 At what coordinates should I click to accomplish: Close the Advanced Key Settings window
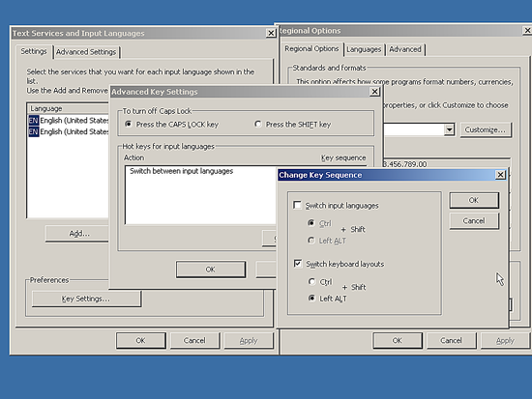[374, 92]
